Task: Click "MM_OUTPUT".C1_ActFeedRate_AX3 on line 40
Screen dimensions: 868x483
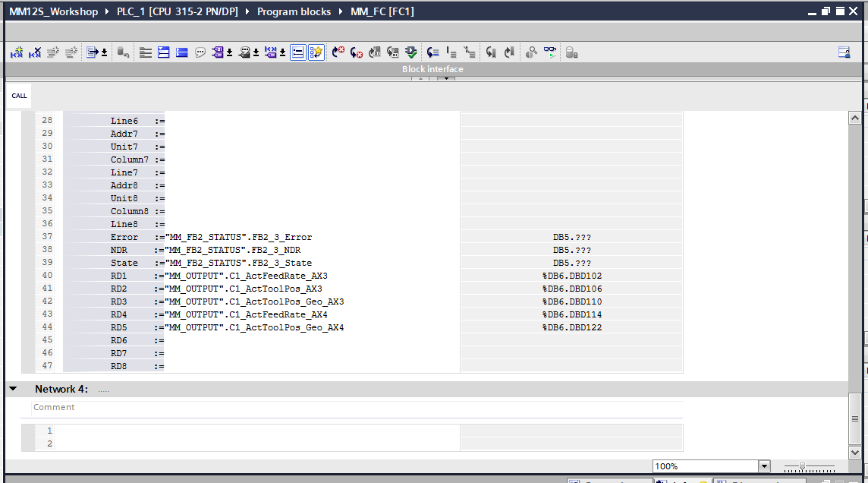Action: click(247, 276)
